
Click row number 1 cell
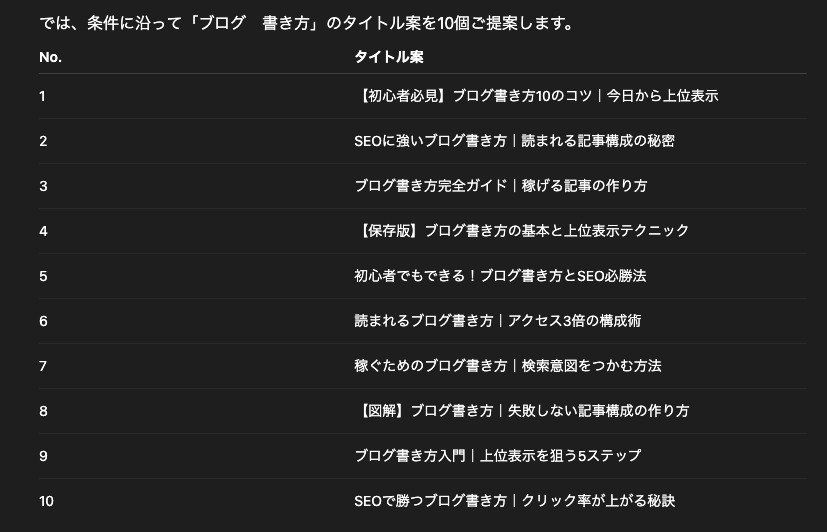click(42, 96)
